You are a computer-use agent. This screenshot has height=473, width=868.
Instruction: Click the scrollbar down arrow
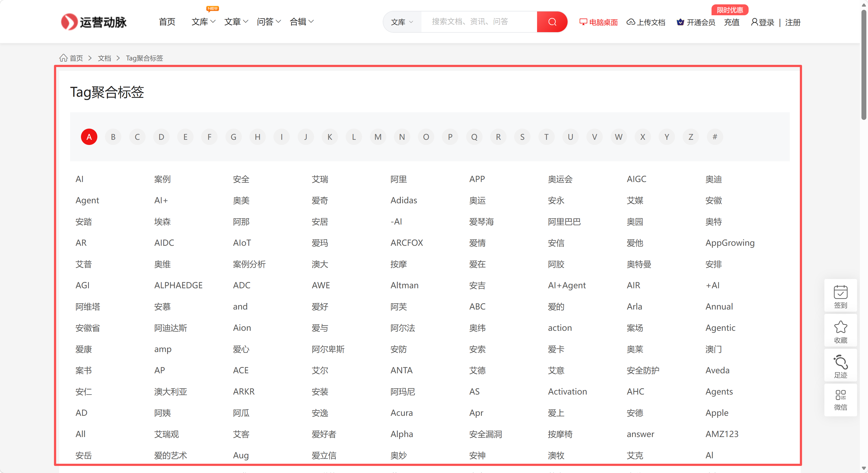[x=864, y=468]
